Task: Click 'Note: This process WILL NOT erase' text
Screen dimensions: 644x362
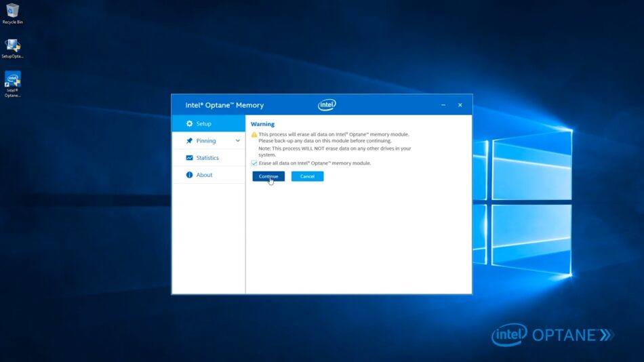Action: [x=335, y=152]
